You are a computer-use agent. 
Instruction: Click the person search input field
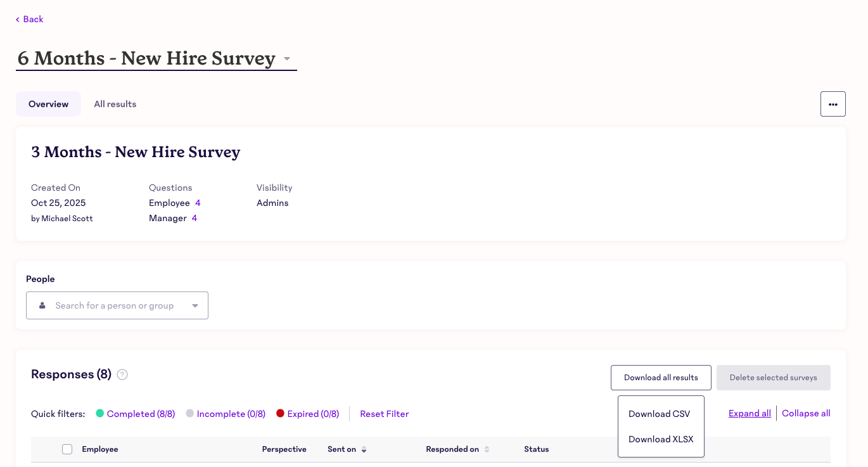click(x=114, y=305)
